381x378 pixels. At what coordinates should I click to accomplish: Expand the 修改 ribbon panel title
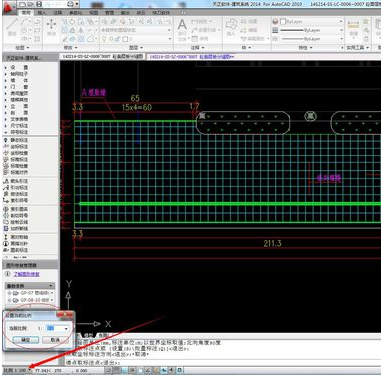click(71, 48)
